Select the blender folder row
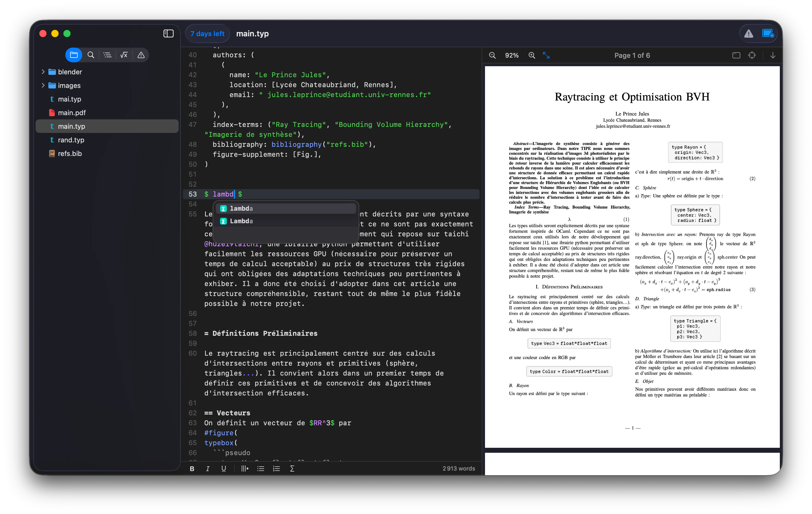The height and width of the screenshot is (514, 812). pos(107,72)
